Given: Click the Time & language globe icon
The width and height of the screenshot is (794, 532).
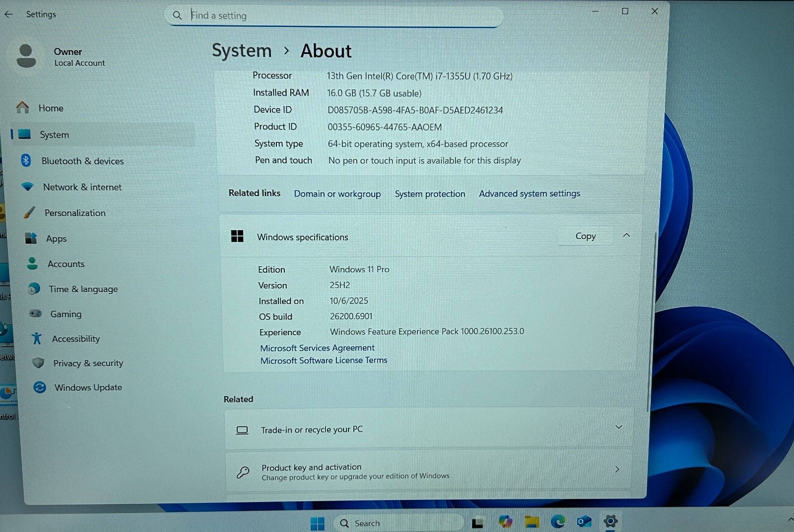Looking at the screenshot, I should [x=34, y=289].
